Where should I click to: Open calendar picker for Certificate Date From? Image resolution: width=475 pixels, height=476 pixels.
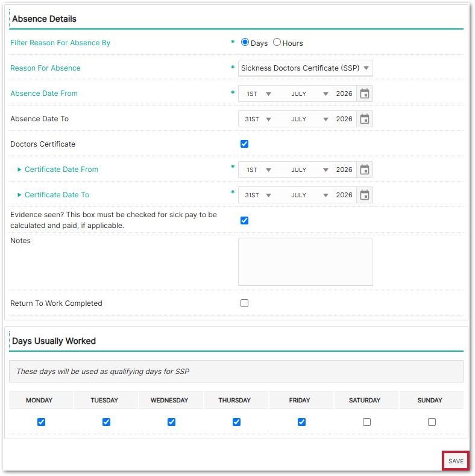click(364, 170)
